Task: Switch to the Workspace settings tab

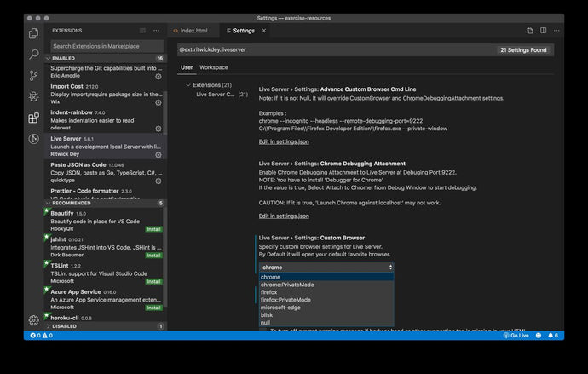Action: click(x=214, y=67)
